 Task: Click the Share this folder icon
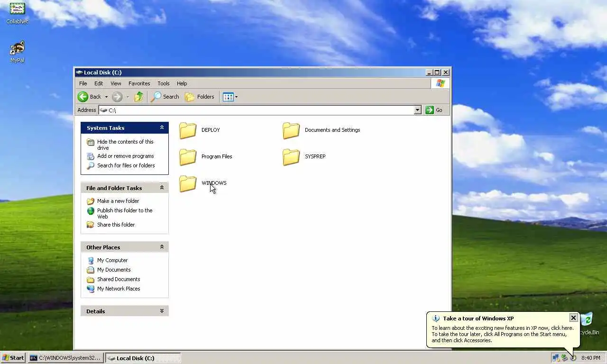pyautogui.click(x=91, y=225)
